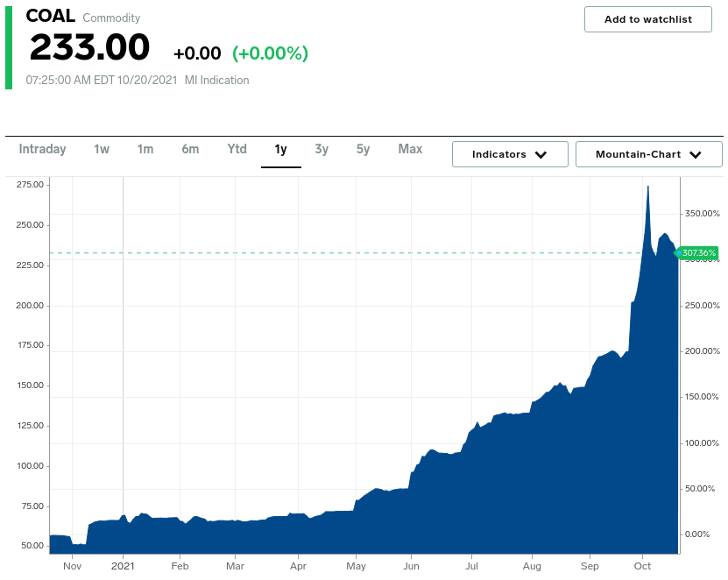Image resolution: width=728 pixels, height=580 pixels.
Task: Click the Apr x-axis label
Action: coord(298,566)
